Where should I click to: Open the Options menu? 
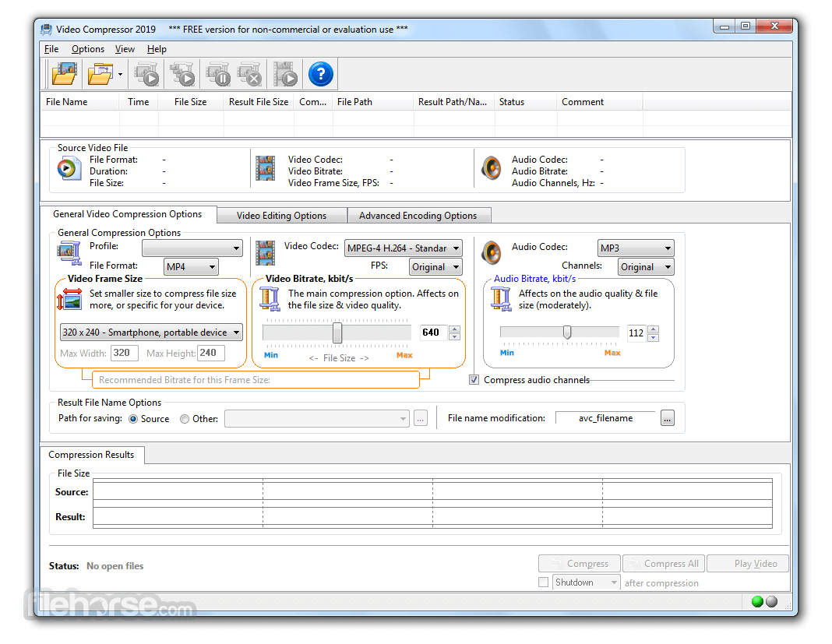coord(88,49)
